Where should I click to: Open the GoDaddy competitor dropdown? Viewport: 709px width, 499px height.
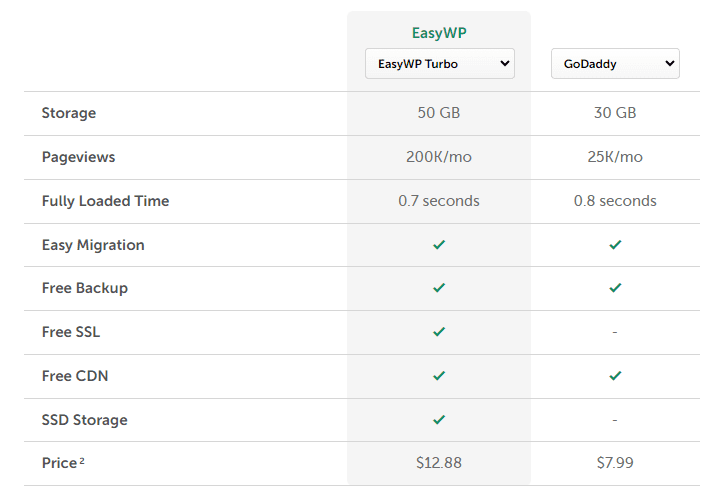(615, 64)
